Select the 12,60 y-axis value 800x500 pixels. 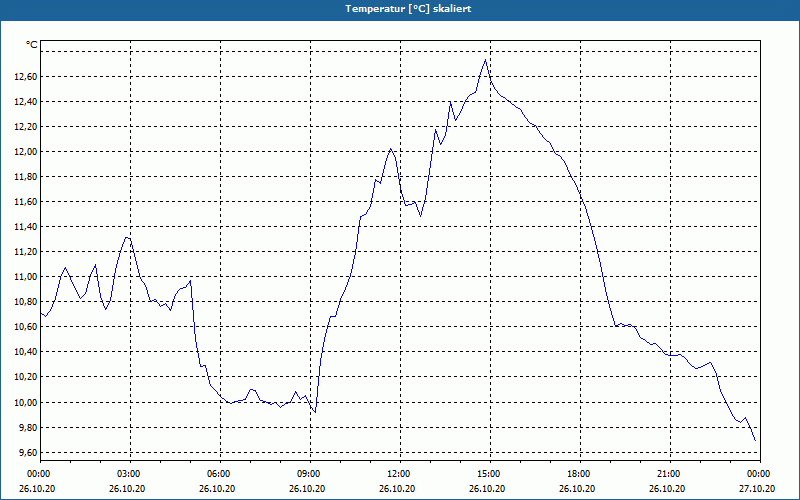click(x=26, y=77)
